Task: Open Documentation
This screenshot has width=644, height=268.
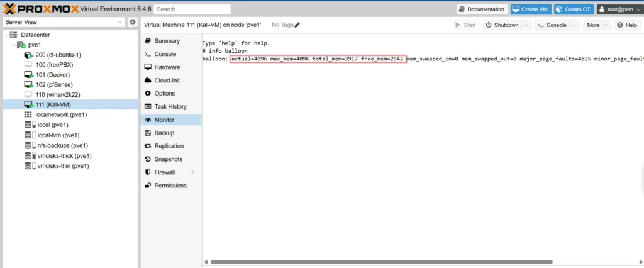Action: click(482, 9)
